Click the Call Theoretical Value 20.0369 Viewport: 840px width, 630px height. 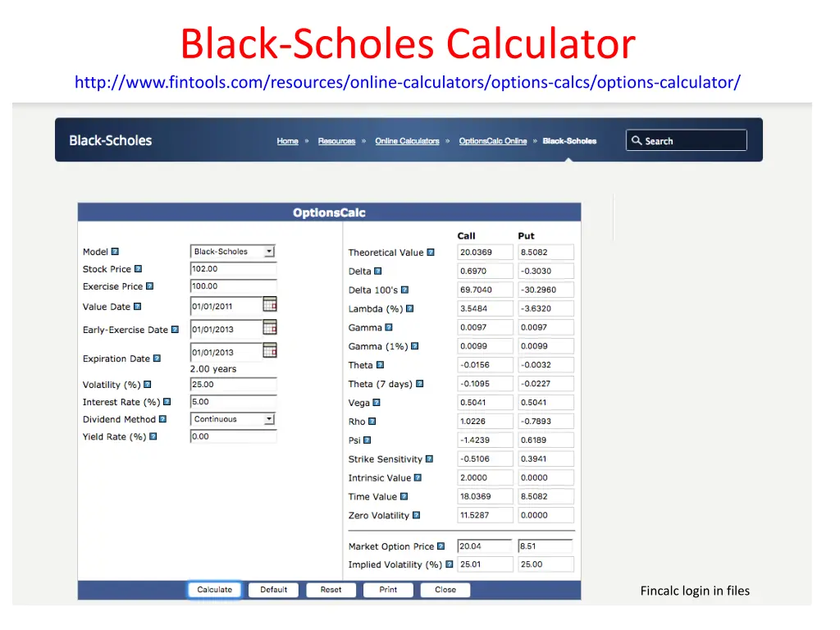click(x=485, y=253)
